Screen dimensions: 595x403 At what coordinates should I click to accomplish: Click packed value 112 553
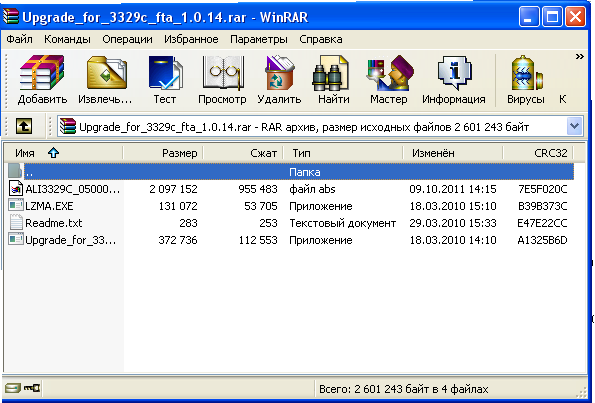coord(258,240)
